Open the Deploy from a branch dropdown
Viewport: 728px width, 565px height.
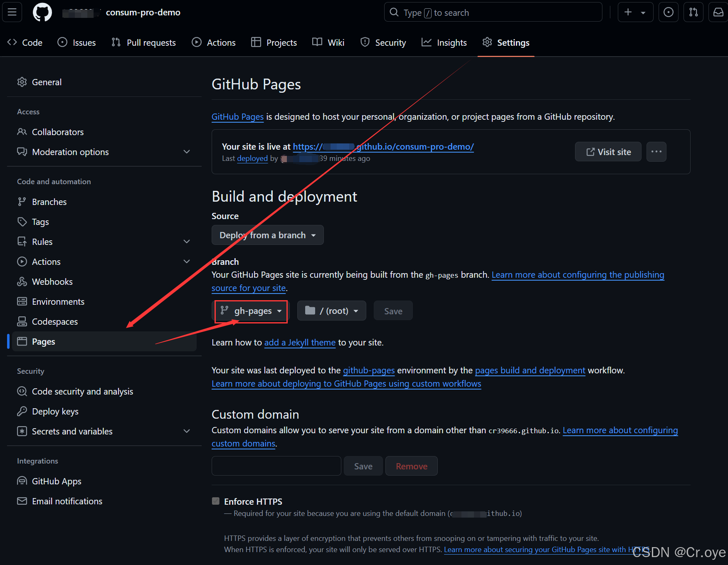click(267, 235)
